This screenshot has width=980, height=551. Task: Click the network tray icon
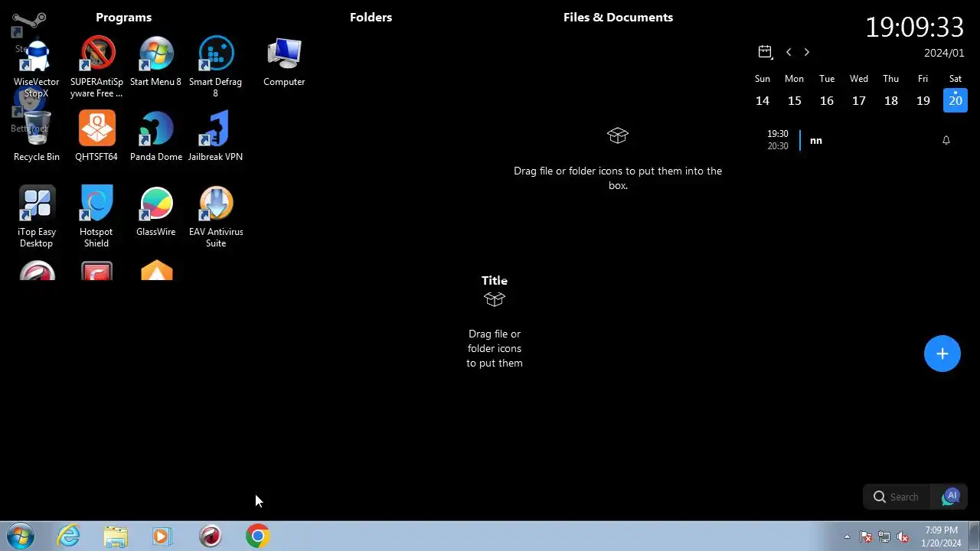coord(884,536)
